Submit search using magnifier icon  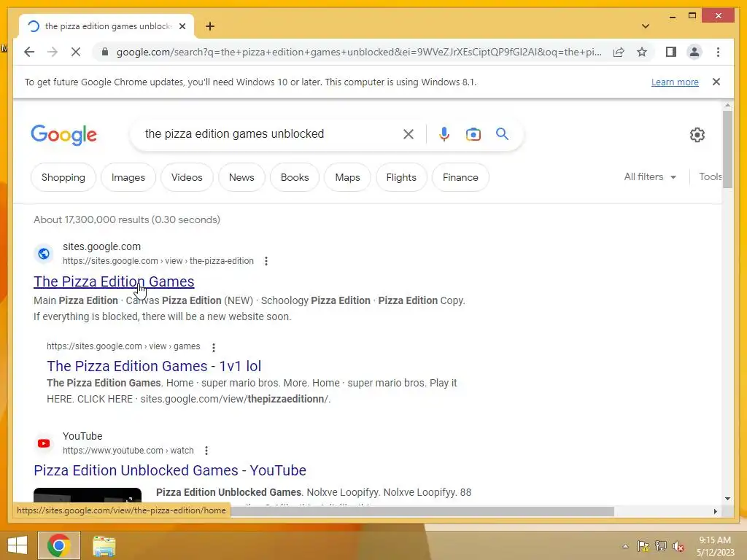coord(502,134)
